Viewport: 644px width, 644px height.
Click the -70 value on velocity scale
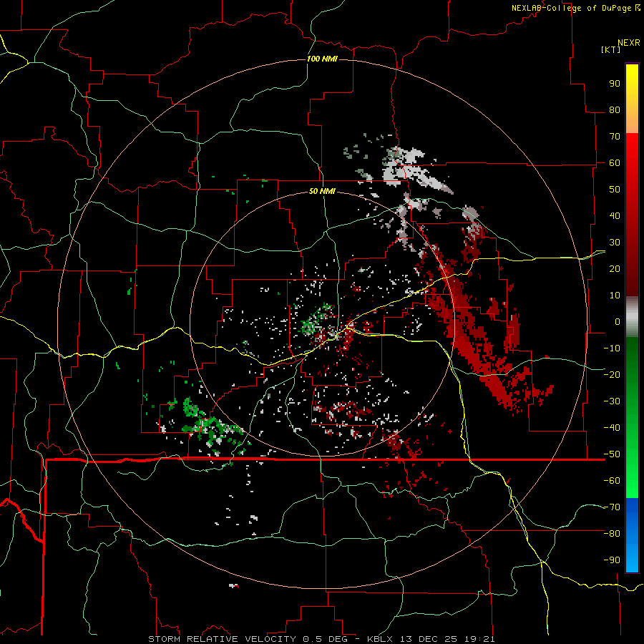[612, 507]
